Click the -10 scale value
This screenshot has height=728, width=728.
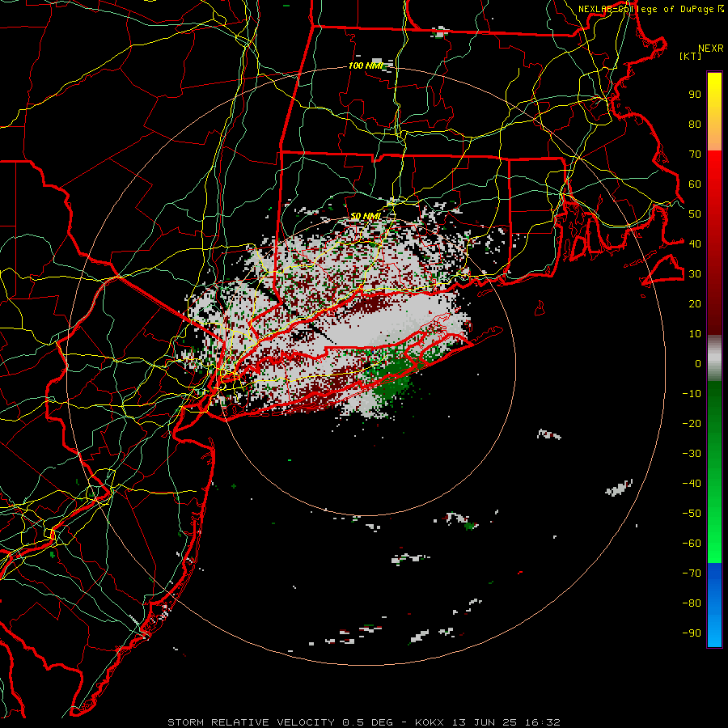click(692, 394)
